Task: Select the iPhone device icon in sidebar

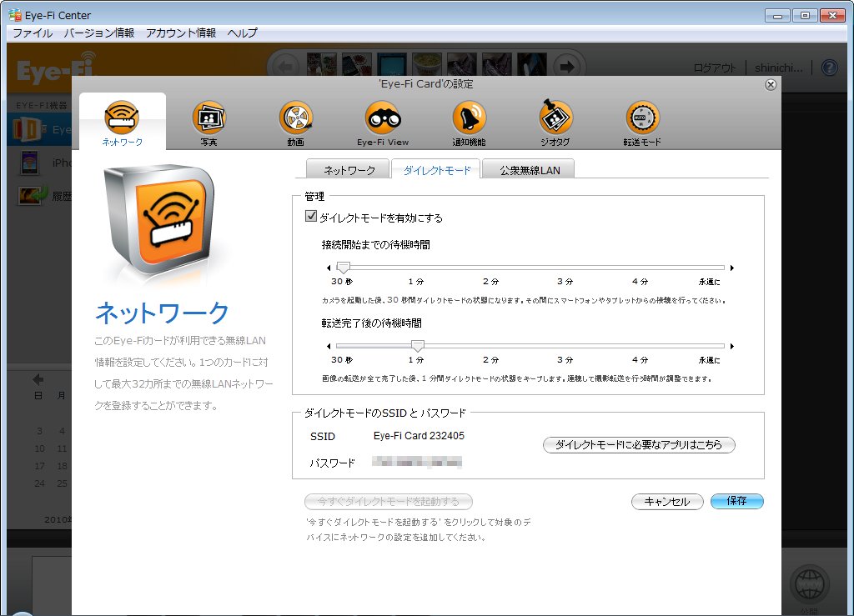Action: (29, 163)
